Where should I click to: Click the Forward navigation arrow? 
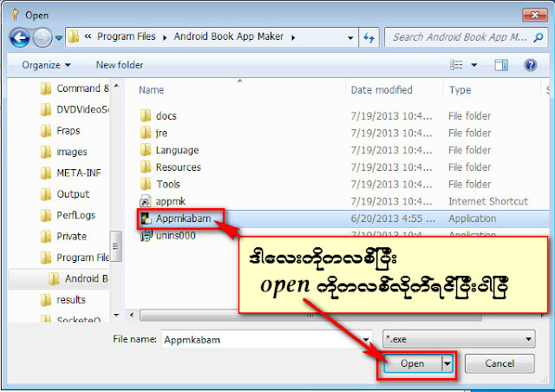click(42, 37)
